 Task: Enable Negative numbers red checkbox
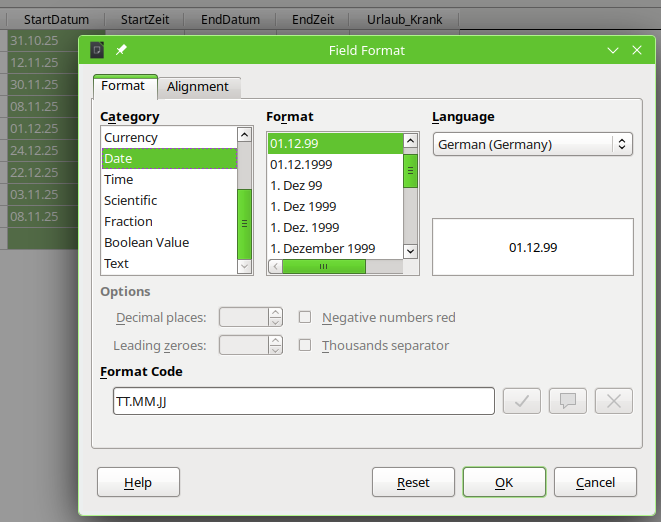tap(305, 318)
